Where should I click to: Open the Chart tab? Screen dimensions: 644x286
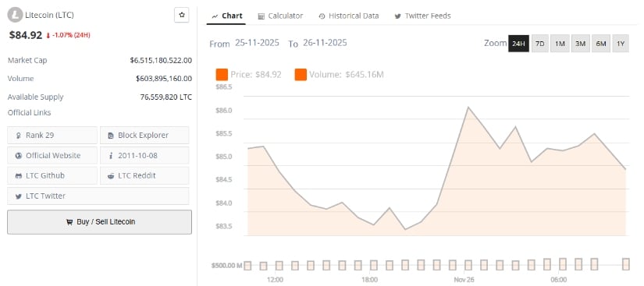(227, 16)
